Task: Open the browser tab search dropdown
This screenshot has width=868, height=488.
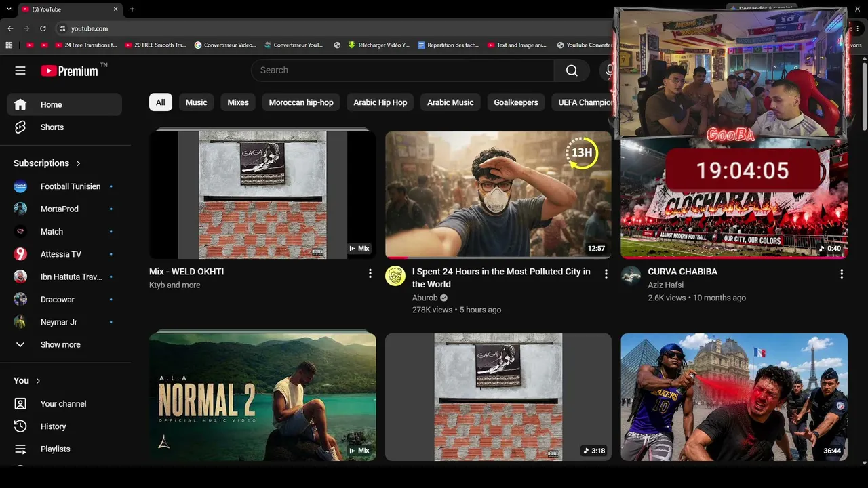Action: coord(8,9)
